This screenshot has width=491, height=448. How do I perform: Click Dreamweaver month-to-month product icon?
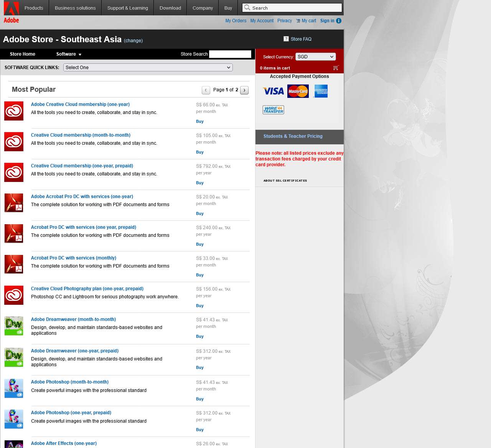(14, 326)
